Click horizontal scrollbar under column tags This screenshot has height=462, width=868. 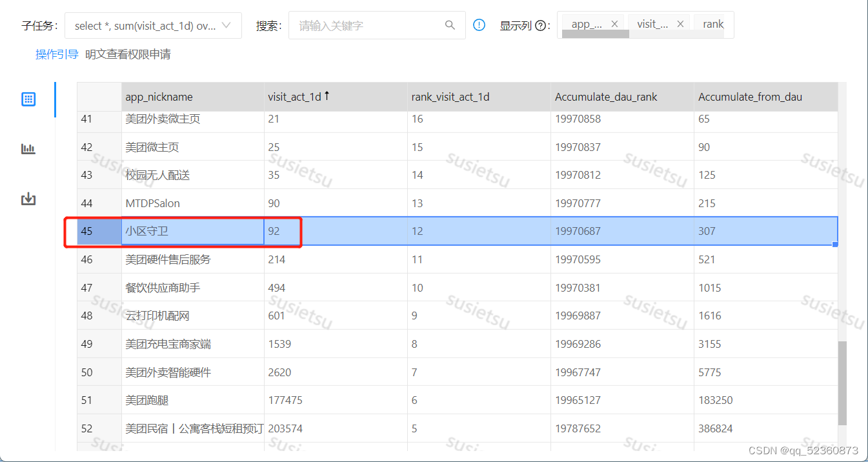point(595,34)
